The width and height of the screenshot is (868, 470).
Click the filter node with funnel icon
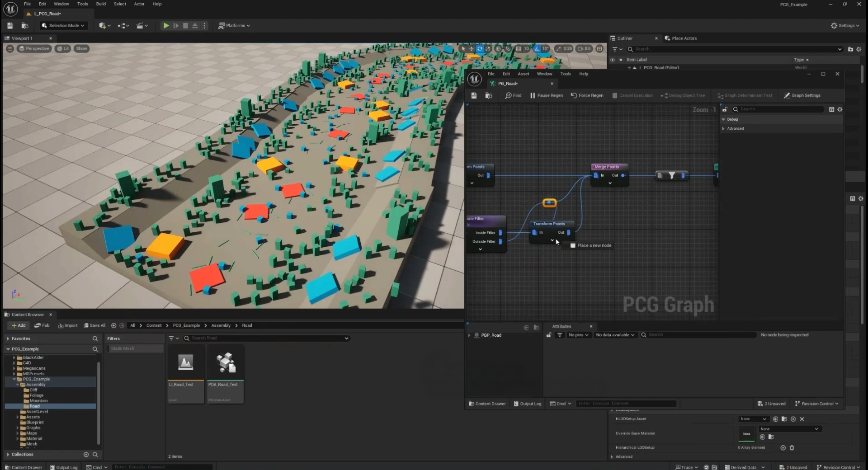[x=672, y=175]
